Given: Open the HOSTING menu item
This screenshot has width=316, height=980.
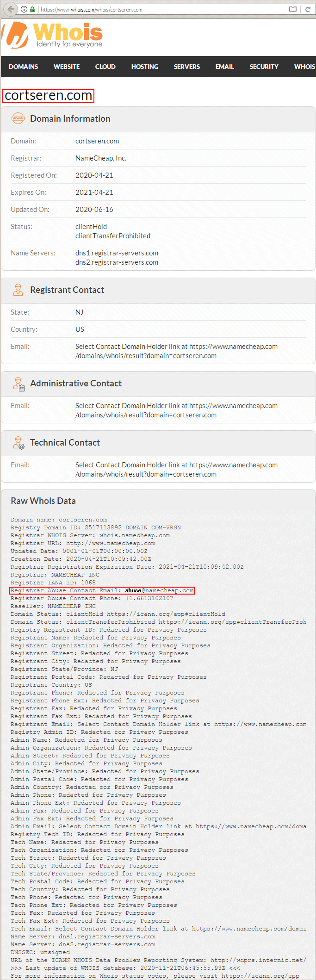Looking at the screenshot, I should pos(145,67).
